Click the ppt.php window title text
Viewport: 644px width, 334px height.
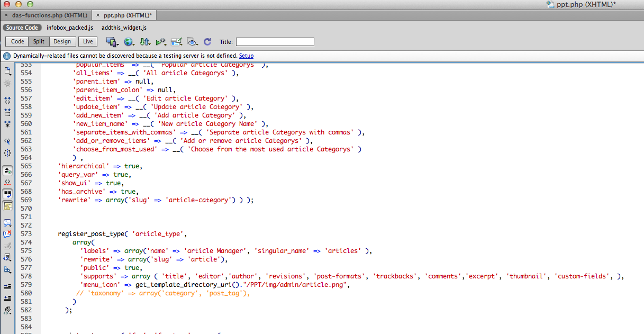click(x=586, y=4)
